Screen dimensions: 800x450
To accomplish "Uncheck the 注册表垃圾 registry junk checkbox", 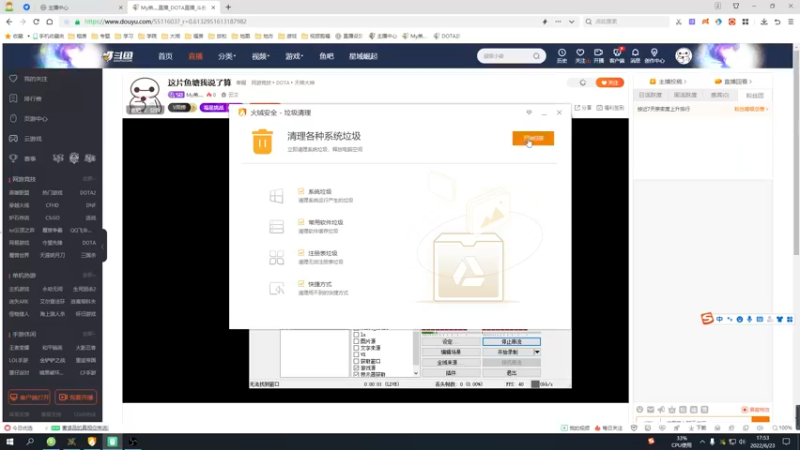I will click(x=301, y=253).
